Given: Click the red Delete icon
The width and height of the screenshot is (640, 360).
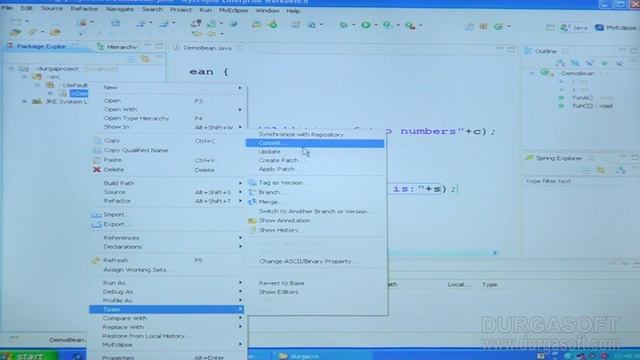Looking at the screenshot, I should point(96,169).
